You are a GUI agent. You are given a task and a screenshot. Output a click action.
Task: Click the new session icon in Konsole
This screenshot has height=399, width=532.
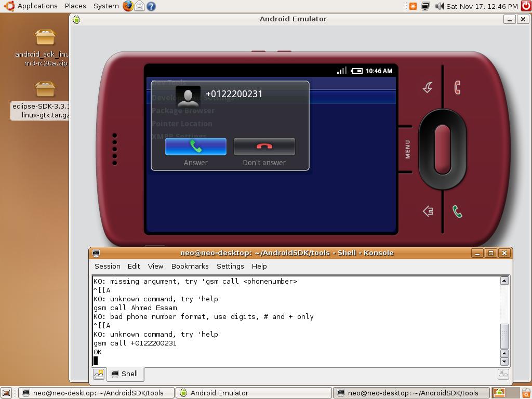coord(99,374)
